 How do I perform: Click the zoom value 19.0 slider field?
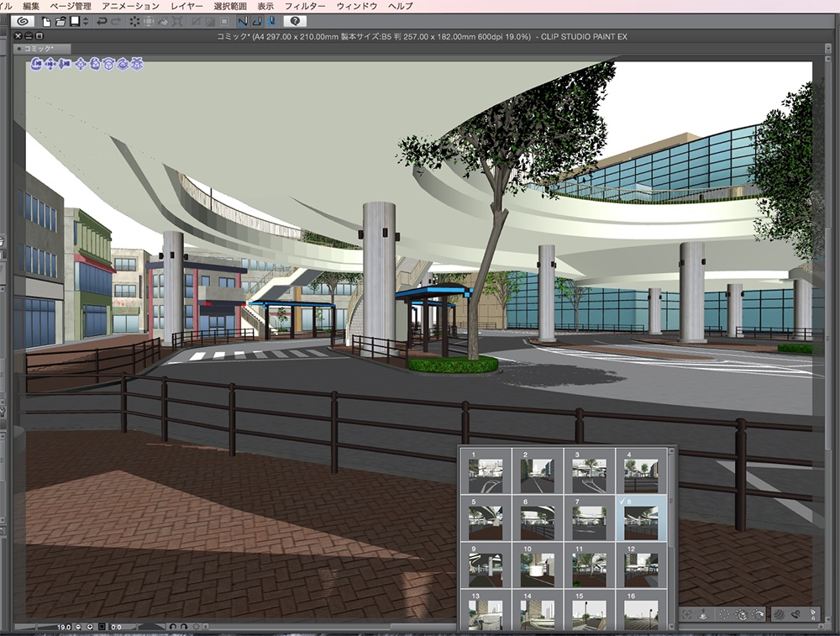tap(43, 627)
